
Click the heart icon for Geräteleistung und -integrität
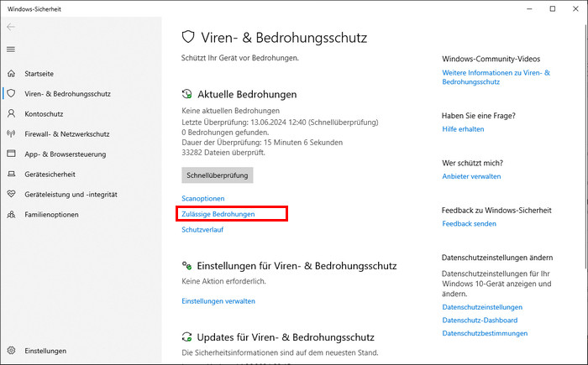11,194
